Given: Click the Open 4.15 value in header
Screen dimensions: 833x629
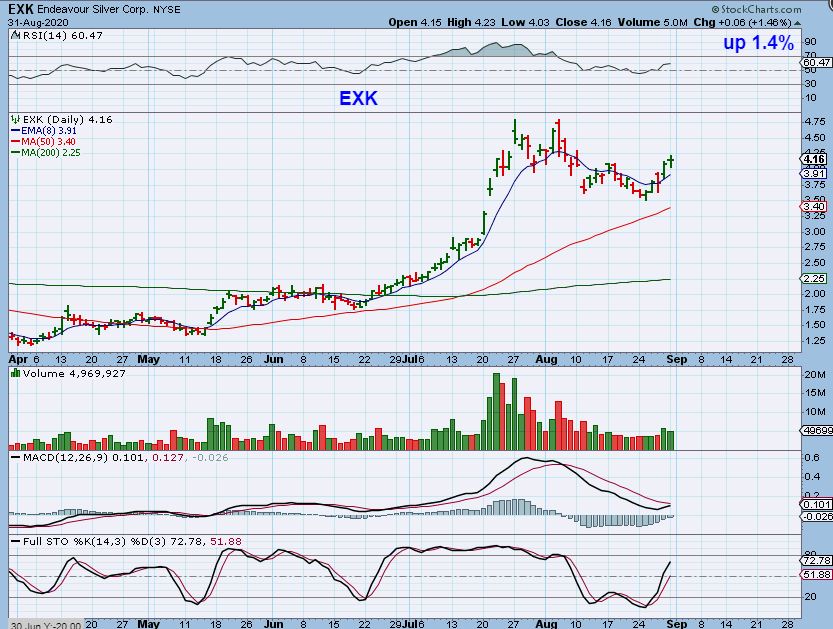Looking at the screenshot, I should tap(415, 23).
